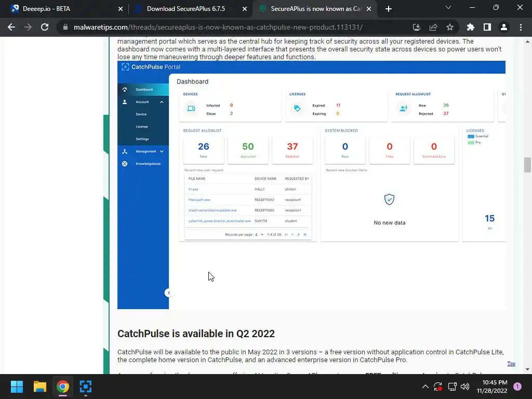This screenshot has width=532, height=399.
Task: Bookmark this page with the star
Action: click(x=450, y=27)
